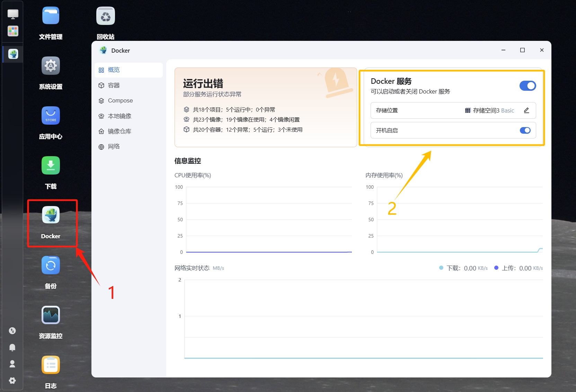Screen dimensions: 576x392
Task: Click the 存储空间3 Basic value
Action: (x=494, y=110)
